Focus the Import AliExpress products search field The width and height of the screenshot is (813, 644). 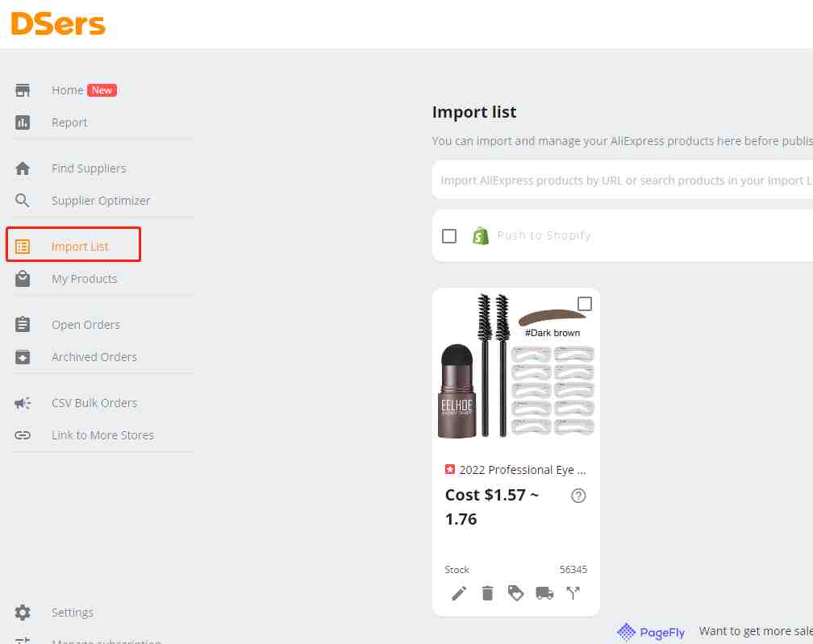[x=622, y=180]
